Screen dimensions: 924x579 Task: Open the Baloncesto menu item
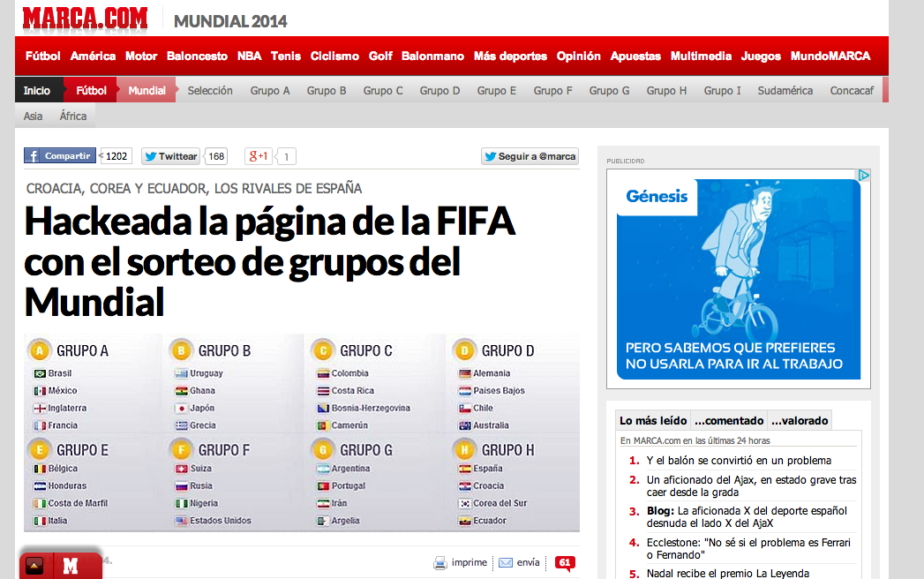pos(197,56)
